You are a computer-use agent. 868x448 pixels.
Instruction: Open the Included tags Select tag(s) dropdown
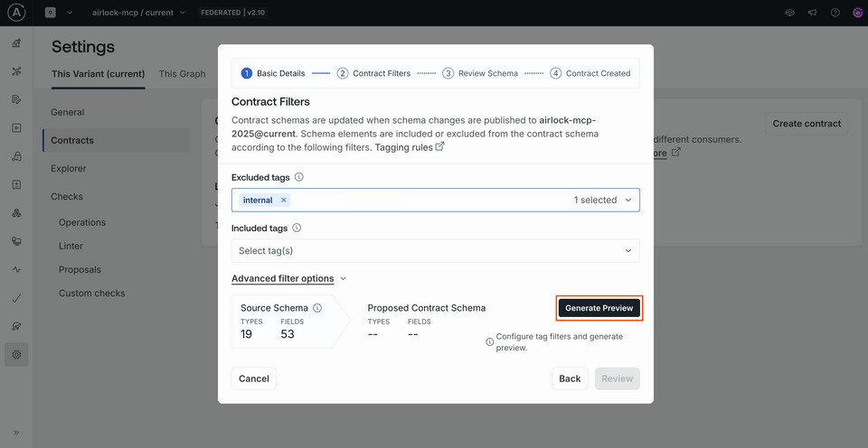436,250
